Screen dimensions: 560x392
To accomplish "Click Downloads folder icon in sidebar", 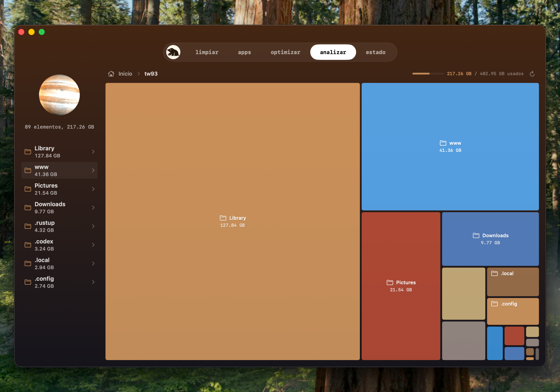I will (x=28, y=207).
